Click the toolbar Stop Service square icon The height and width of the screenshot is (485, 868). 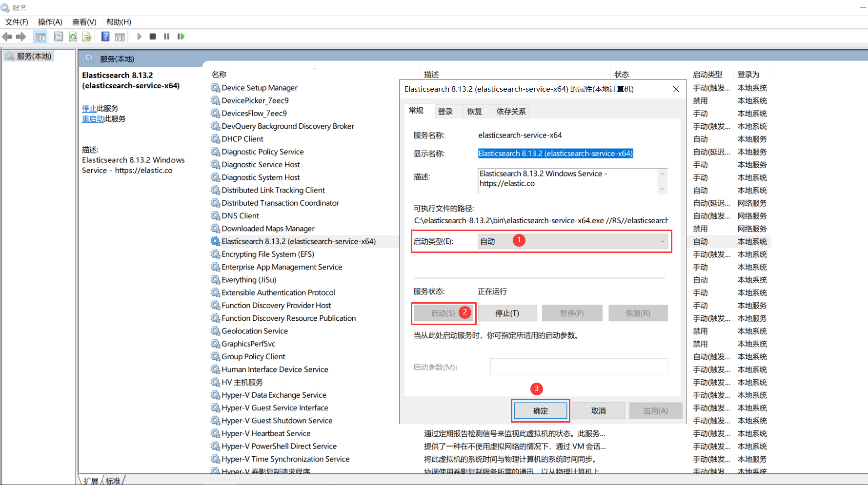pyautogui.click(x=153, y=37)
